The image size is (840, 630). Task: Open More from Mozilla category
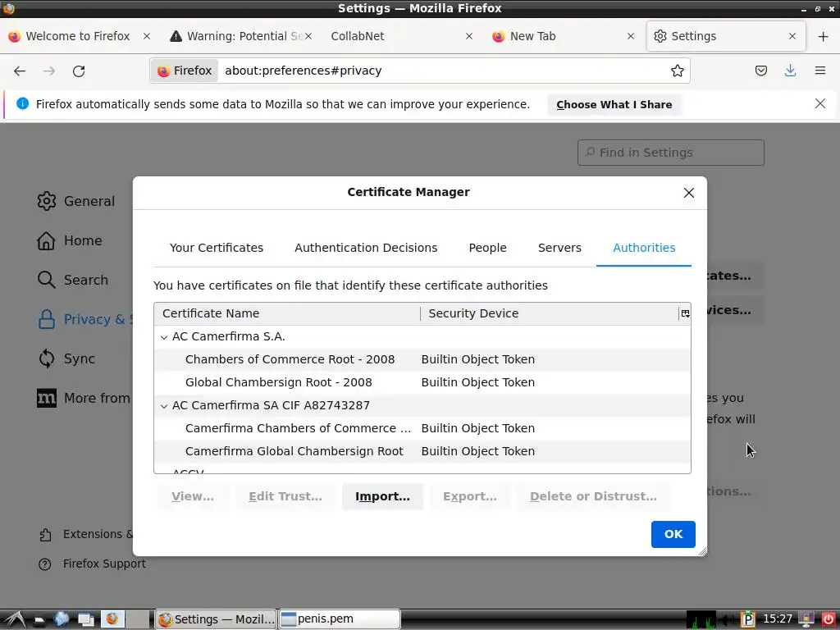coord(84,398)
